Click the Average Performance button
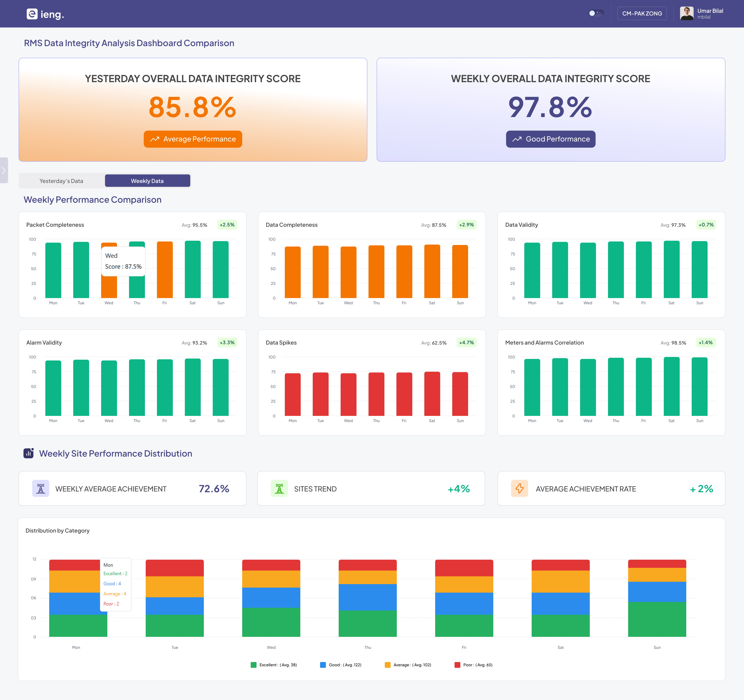Viewport: 744px width, 700px height. point(193,139)
